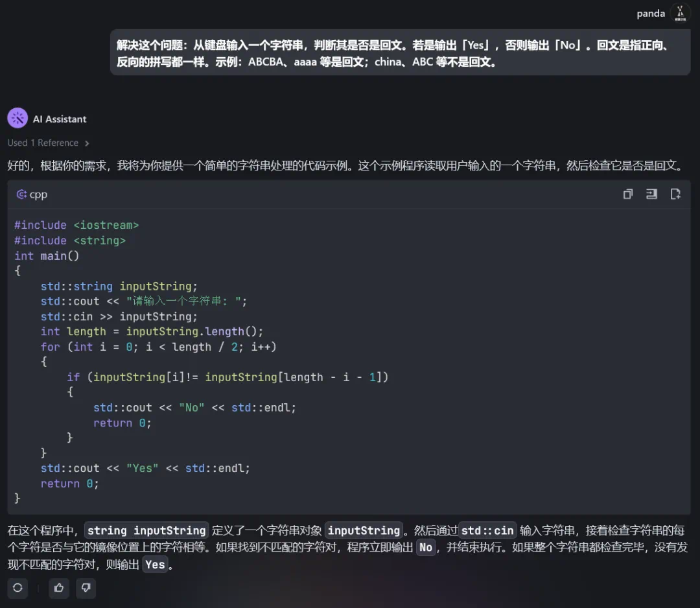Viewport: 700px width, 608px height.
Task: Expand the Used 1 Reference chevron
Action: pos(87,143)
